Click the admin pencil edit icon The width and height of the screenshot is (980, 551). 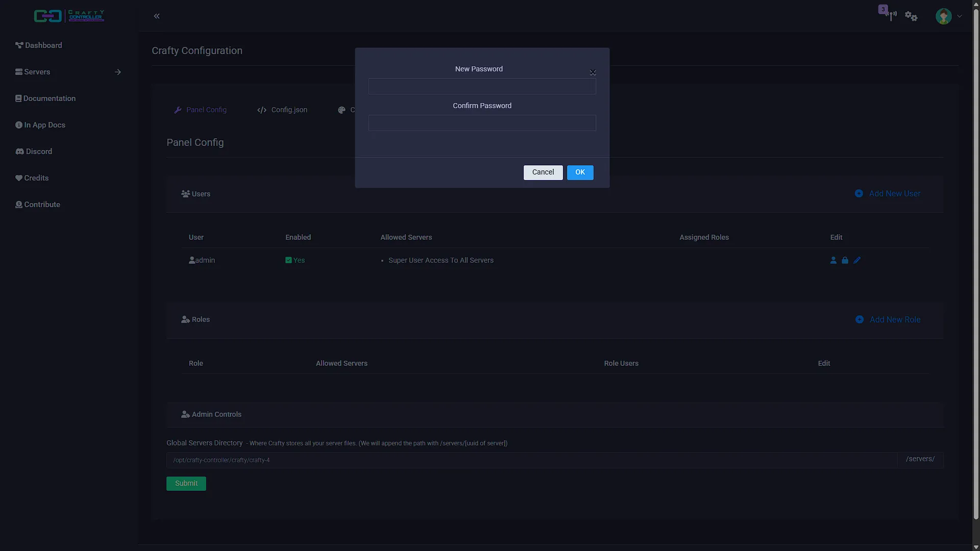pyautogui.click(x=857, y=260)
